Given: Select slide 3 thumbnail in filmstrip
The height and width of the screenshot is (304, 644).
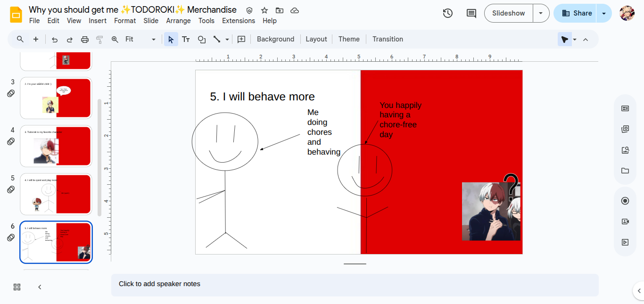Looking at the screenshot, I should pyautogui.click(x=56, y=98).
